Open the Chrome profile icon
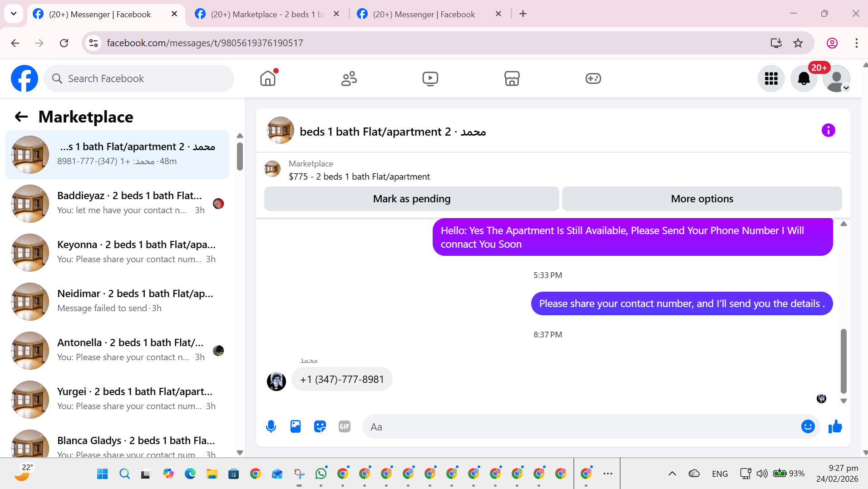The image size is (868, 489). (x=832, y=43)
